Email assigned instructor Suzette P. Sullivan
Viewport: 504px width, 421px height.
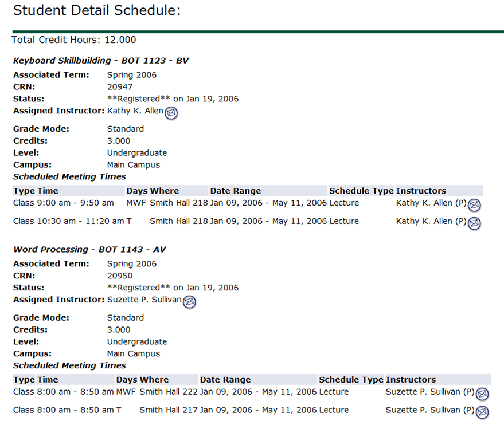tap(189, 302)
